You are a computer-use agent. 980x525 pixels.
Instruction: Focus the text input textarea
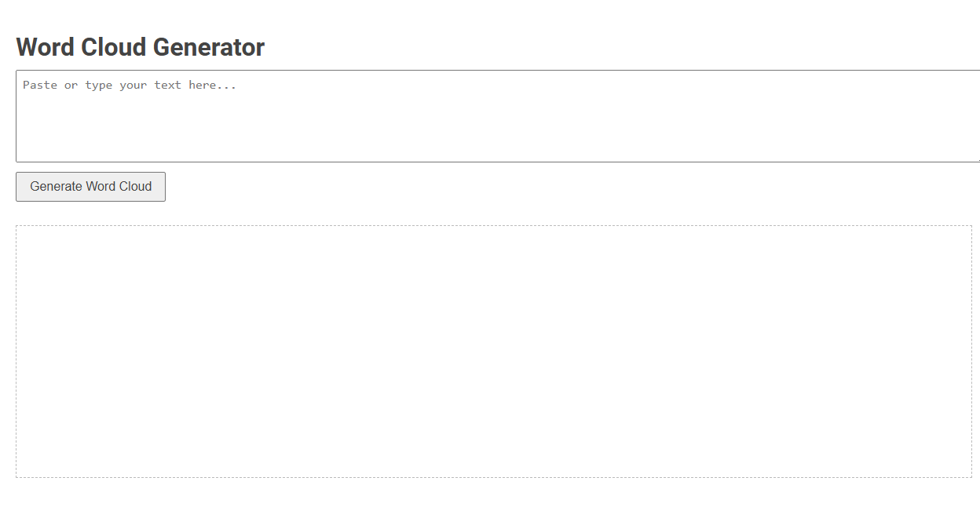tap(498, 116)
